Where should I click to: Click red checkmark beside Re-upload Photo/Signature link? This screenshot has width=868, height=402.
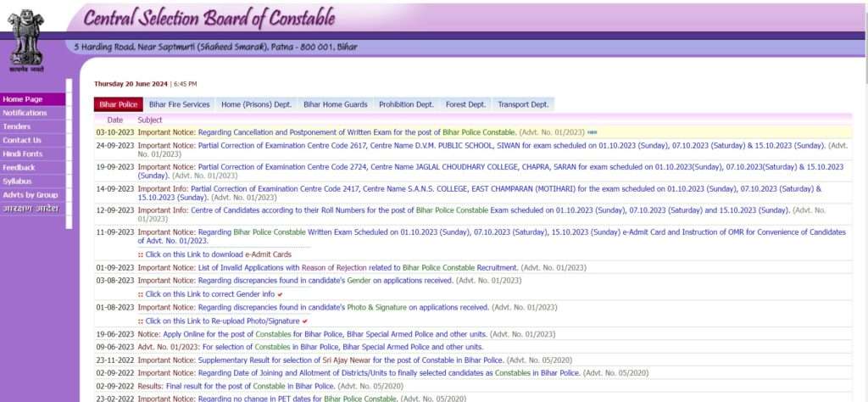(304, 321)
